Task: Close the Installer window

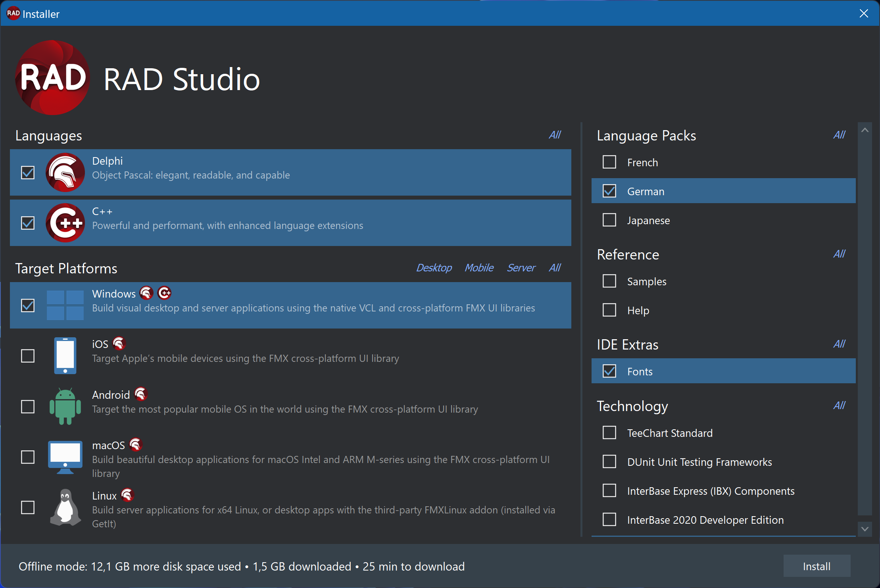Action: coord(864,13)
